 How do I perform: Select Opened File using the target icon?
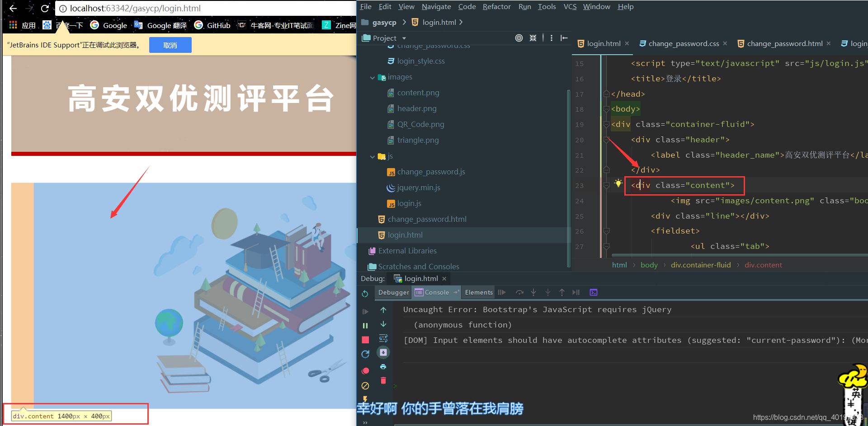pyautogui.click(x=519, y=38)
